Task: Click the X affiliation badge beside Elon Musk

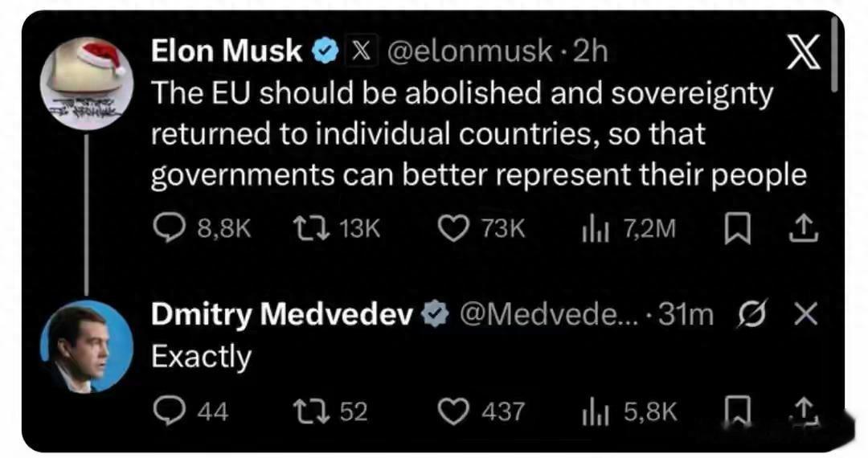Action: pos(362,52)
